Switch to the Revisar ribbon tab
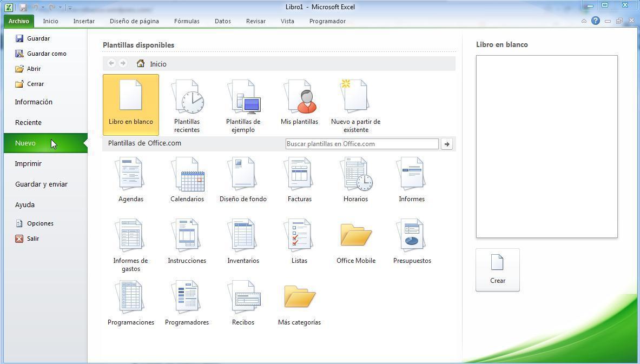Screen dimensions: 640x364 [255, 21]
